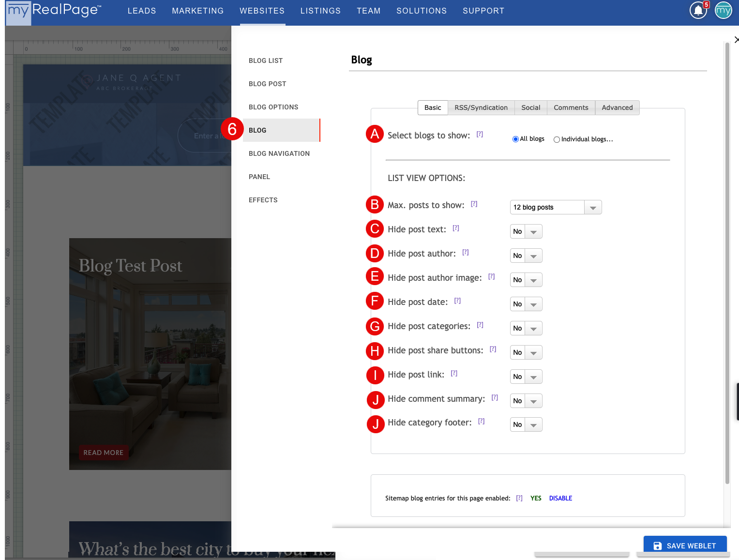
Task: Open the Hide post date dropdown
Action: pyautogui.click(x=526, y=304)
